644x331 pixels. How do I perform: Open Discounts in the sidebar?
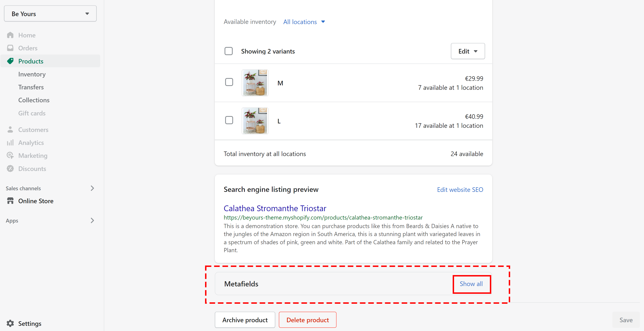coord(32,169)
